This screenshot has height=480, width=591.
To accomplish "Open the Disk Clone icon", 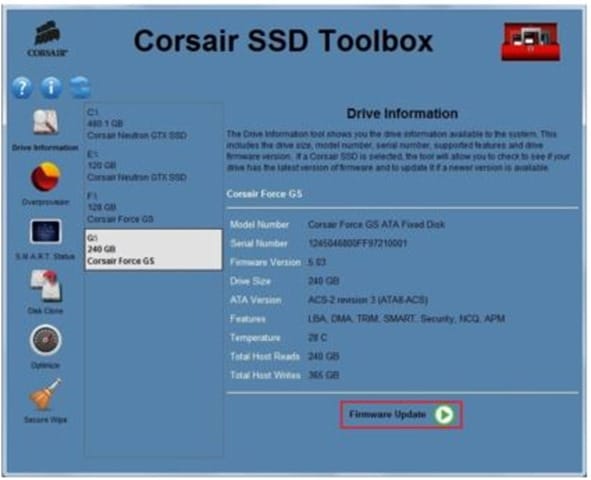I will click(x=46, y=286).
